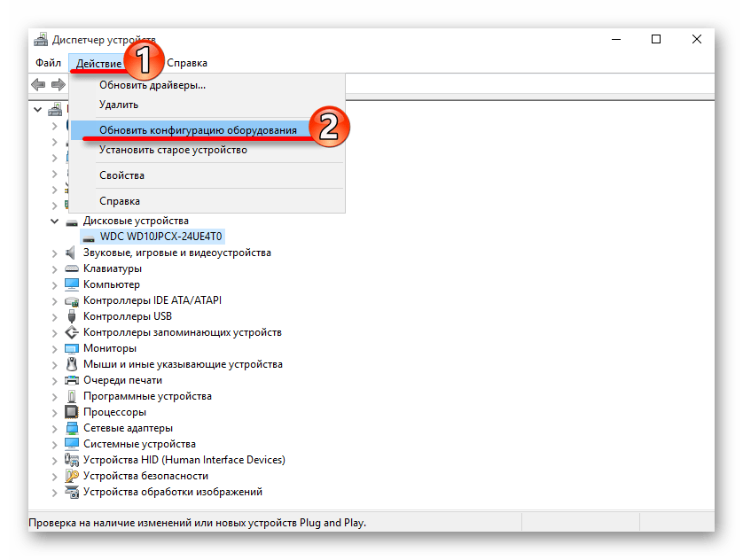Image resolution: width=743 pixels, height=560 pixels.
Task: Expand the Контроллеры USB branch
Action: pyautogui.click(x=54, y=317)
